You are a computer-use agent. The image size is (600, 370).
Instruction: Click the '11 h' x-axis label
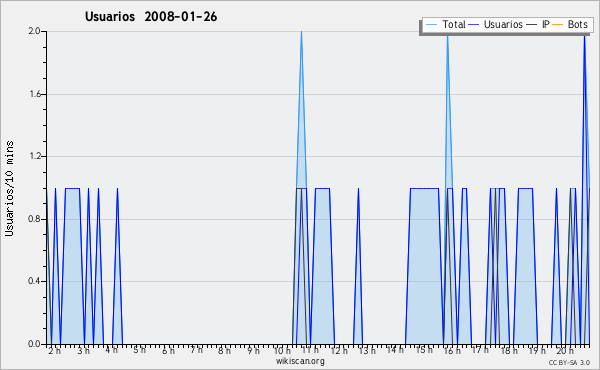[x=310, y=350]
